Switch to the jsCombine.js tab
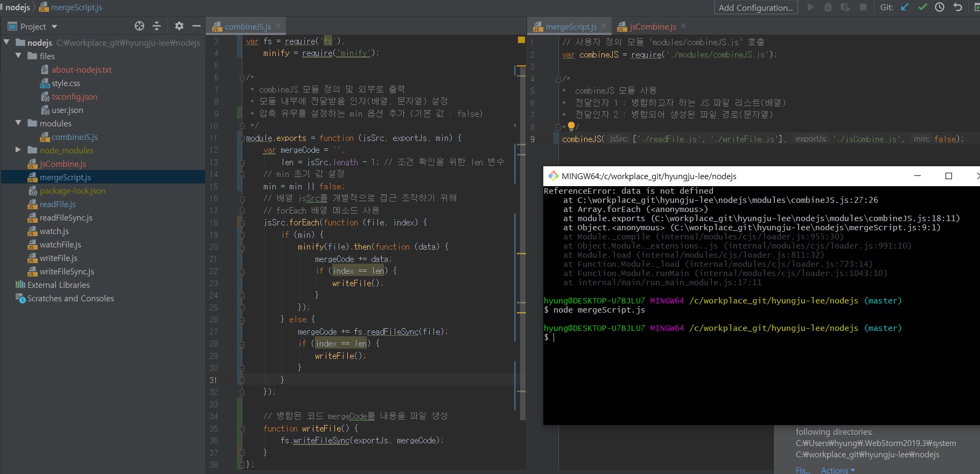Image resolution: width=980 pixels, height=474 pixels. pyautogui.click(x=652, y=26)
